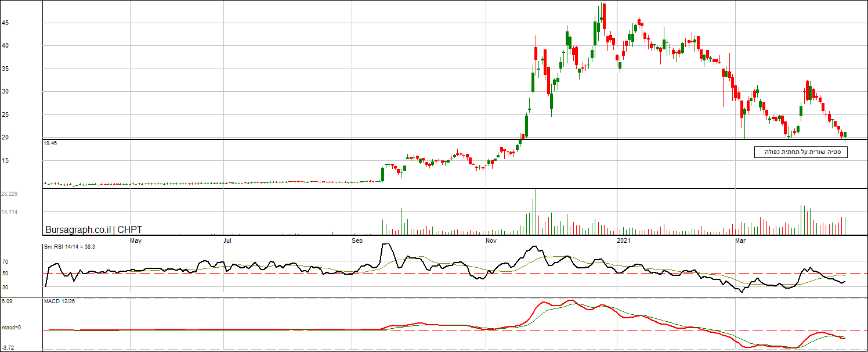This screenshot has height=352, width=868.
Task: Open the Bursagraph.co.il watermark link
Action: 79,229
